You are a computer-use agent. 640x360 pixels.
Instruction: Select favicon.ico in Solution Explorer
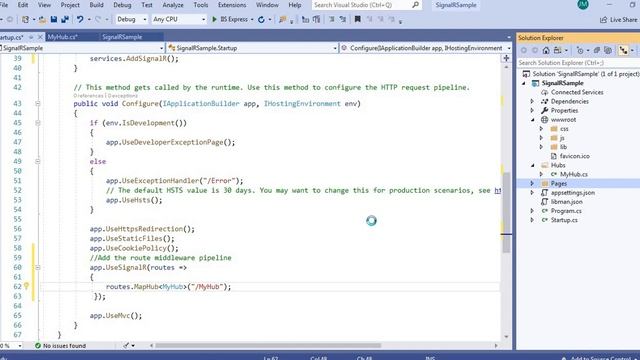[574, 156]
